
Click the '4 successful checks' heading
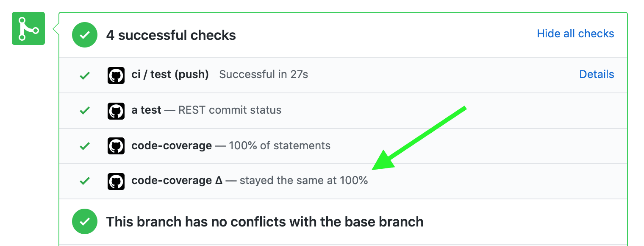171,35
